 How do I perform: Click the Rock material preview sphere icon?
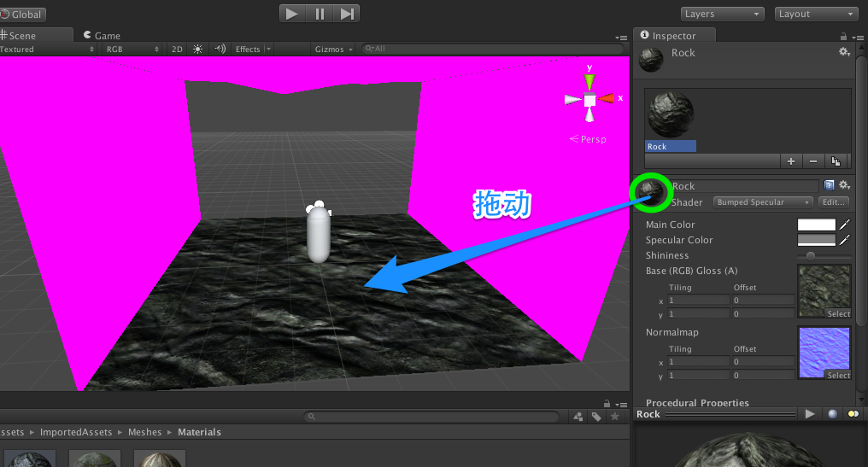pos(652,192)
